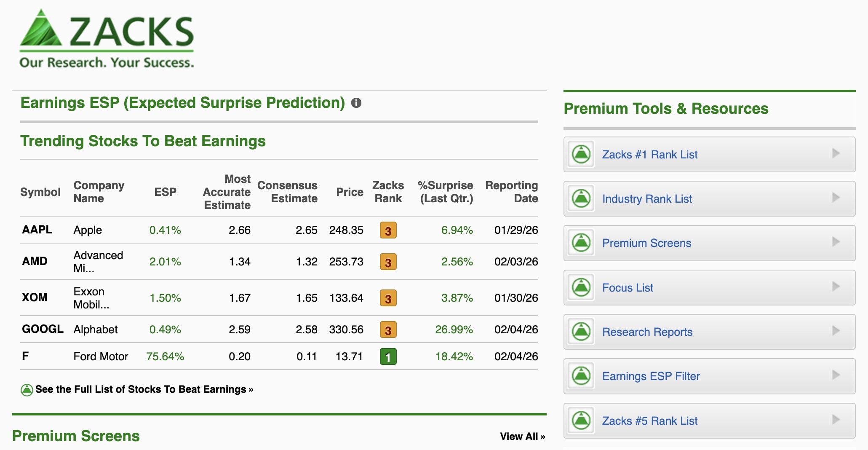Open the Full List of Stocks To Beat Earnings
This screenshot has width=868, height=450.
[144, 389]
